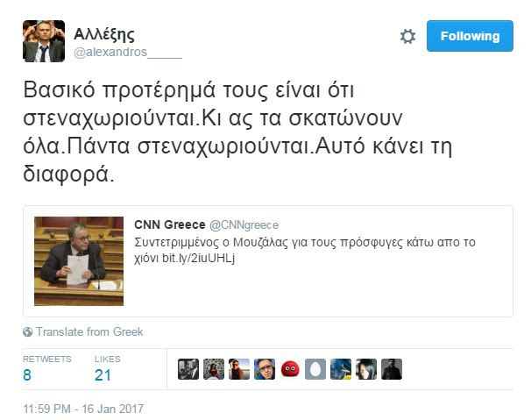This screenshot has height=420, width=531.
Task: Open the first liker avatar, black-and-white photo
Action: coord(188,369)
